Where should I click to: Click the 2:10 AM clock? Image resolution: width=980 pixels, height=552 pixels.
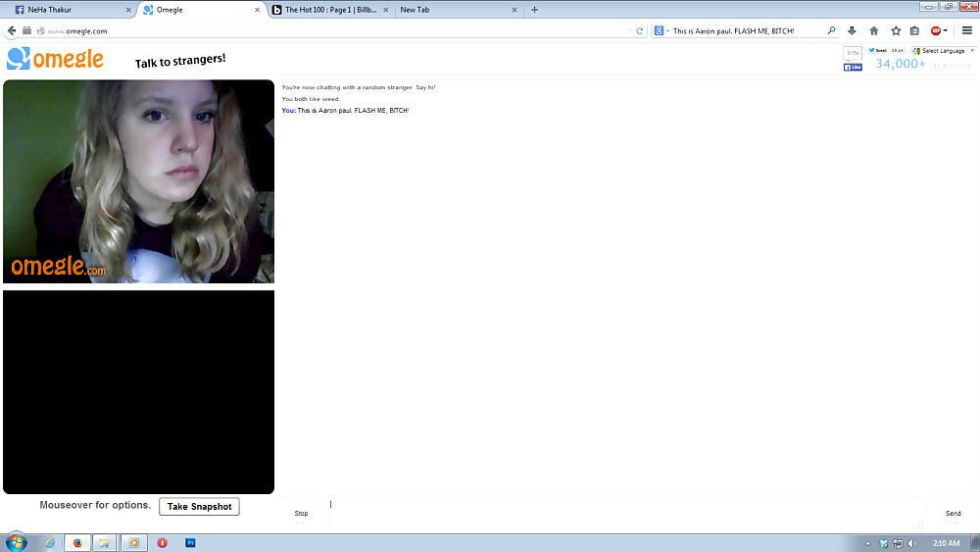click(946, 543)
